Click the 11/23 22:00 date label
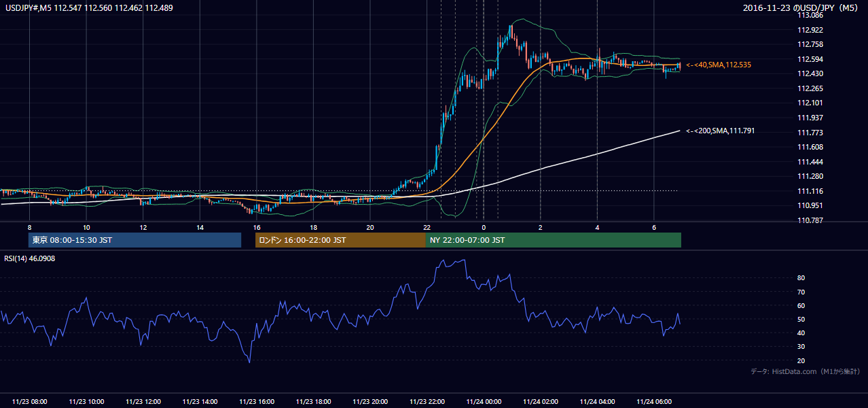This screenshot has width=868, height=408. click(x=427, y=402)
